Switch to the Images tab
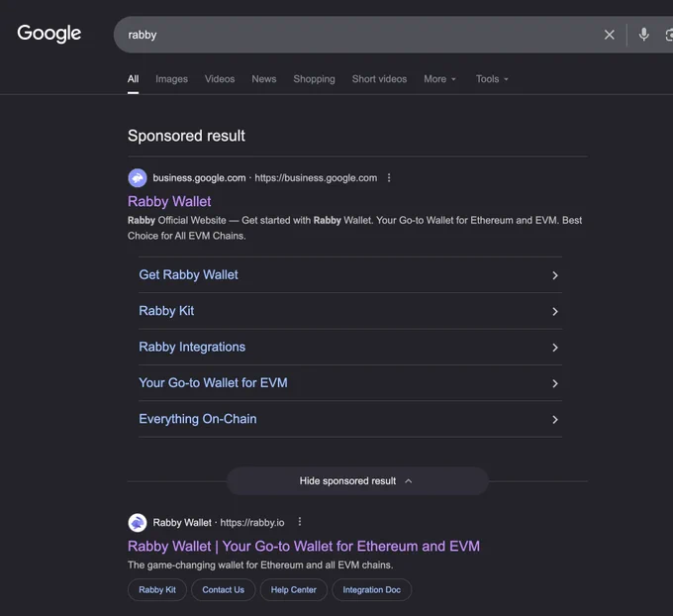673x616 pixels. [x=171, y=79]
